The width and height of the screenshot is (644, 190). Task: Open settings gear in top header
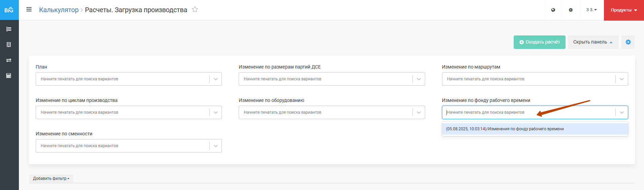click(x=571, y=10)
